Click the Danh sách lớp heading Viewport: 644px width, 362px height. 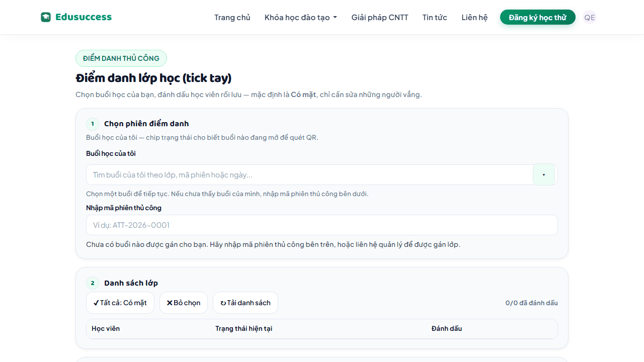(131, 283)
